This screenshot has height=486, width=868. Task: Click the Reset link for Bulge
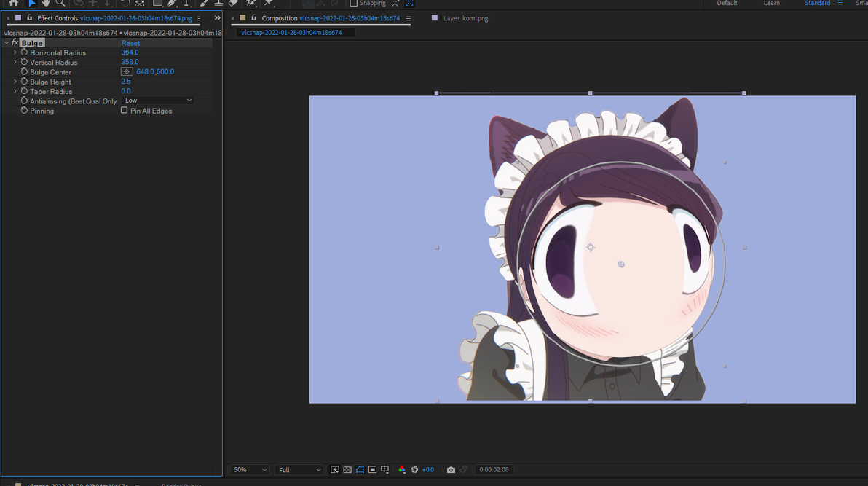(130, 43)
